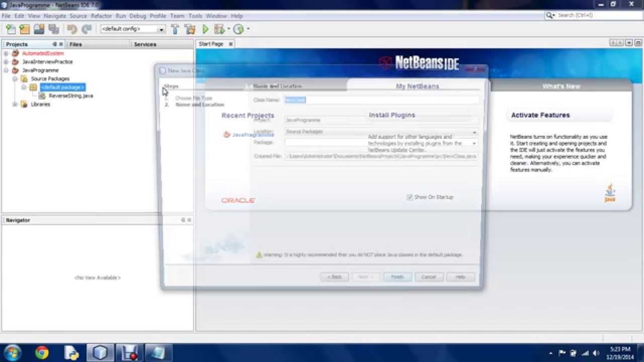
Task: Click the Finish button in the dialog
Action: pos(397,277)
